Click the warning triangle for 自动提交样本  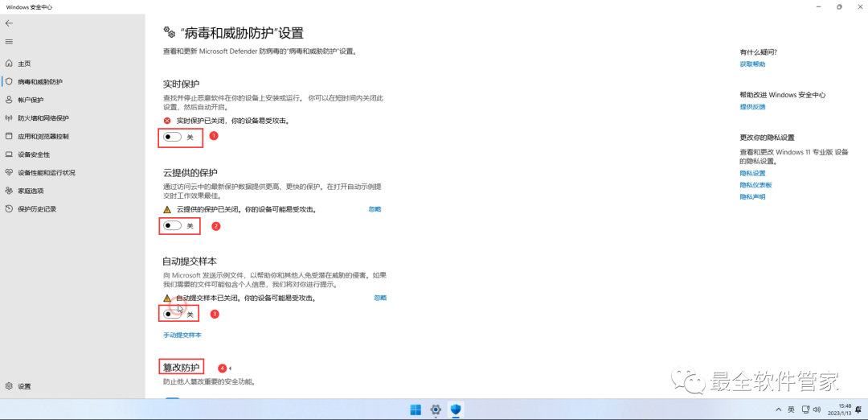(167, 298)
